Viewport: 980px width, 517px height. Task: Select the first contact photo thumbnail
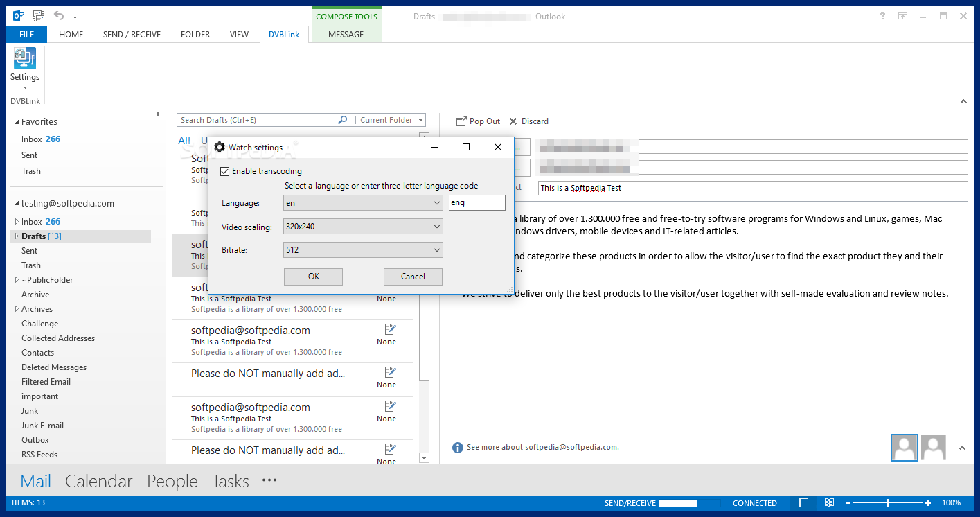click(905, 448)
